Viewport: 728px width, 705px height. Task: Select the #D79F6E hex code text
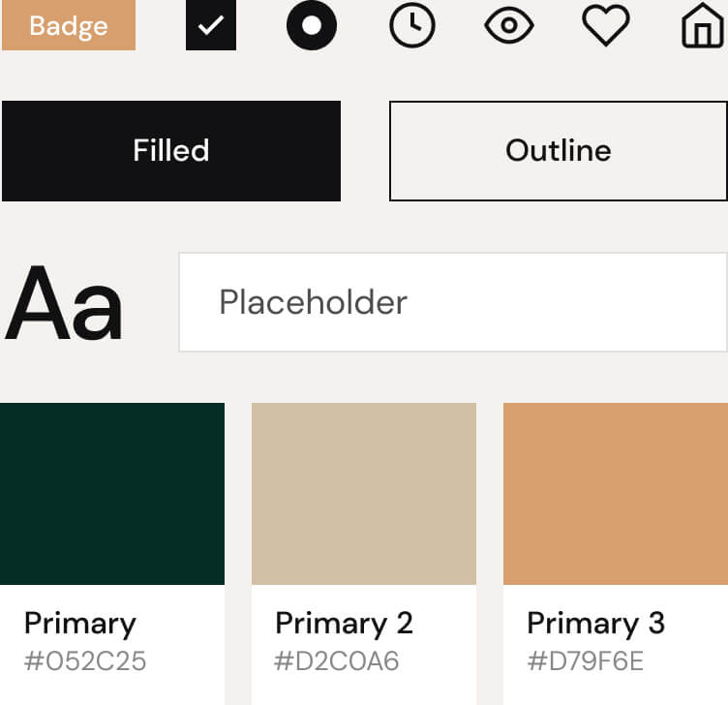pyautogui.click(x=586, y=661)
